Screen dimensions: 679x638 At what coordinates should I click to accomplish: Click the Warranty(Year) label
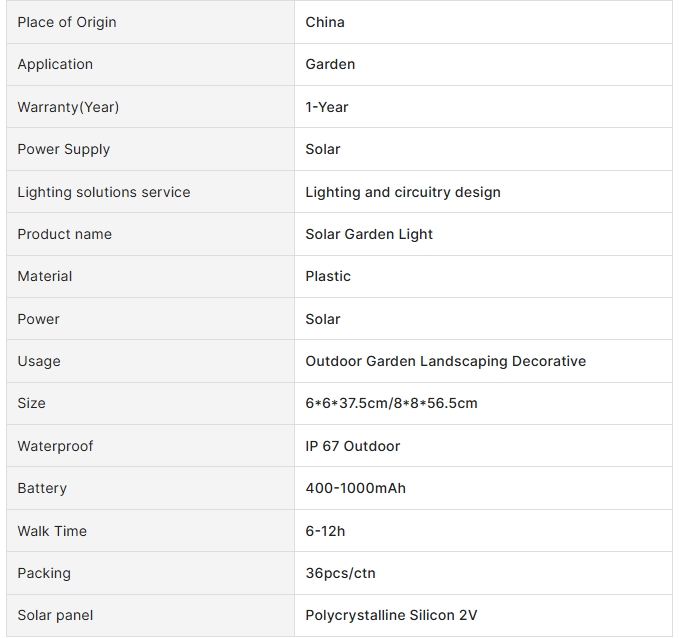68,107
